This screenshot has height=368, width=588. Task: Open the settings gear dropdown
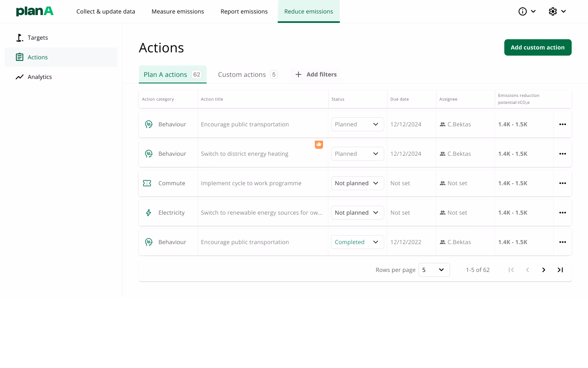point(557,11)
